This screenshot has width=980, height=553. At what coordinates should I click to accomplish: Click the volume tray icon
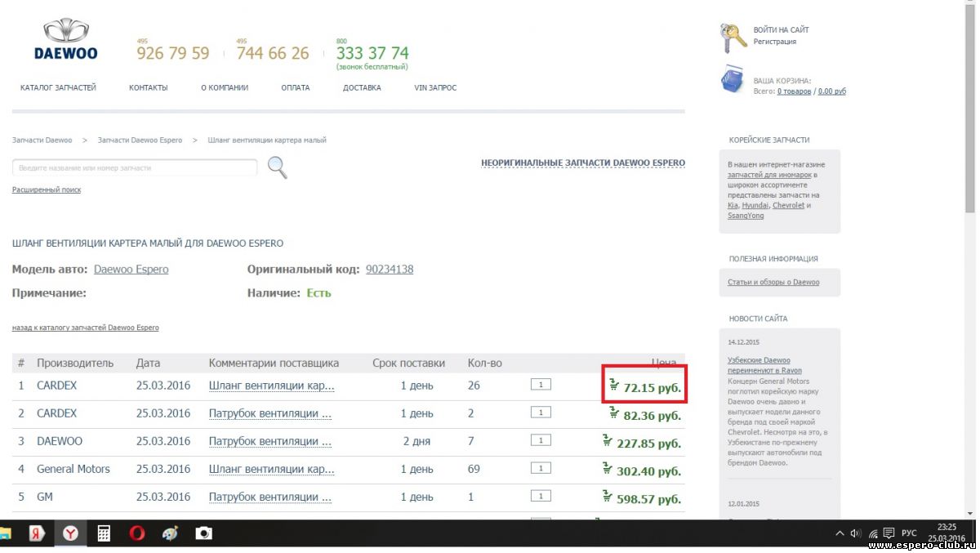click(x=855, y=533)
